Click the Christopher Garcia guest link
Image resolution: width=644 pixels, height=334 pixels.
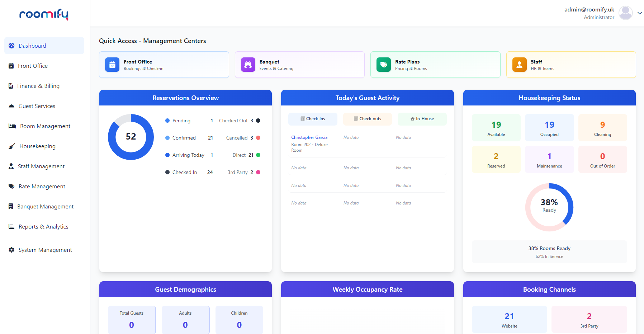(x=309, y=137)
